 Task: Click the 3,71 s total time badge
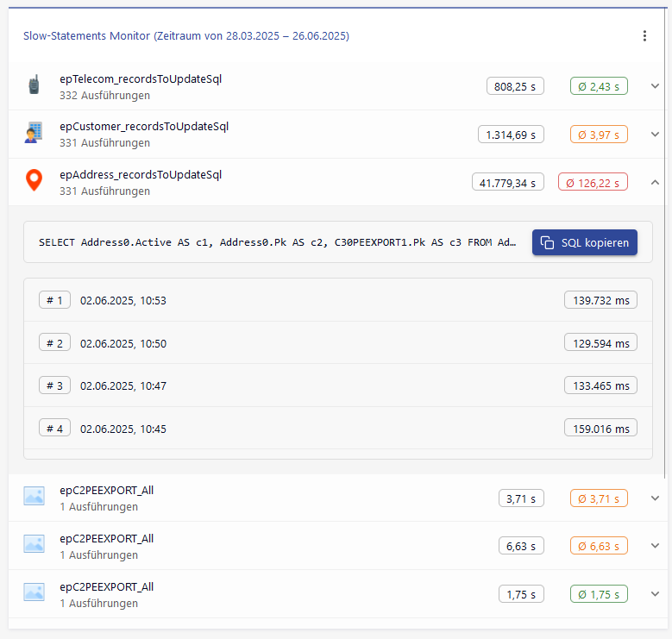click(x=521, y=498)
